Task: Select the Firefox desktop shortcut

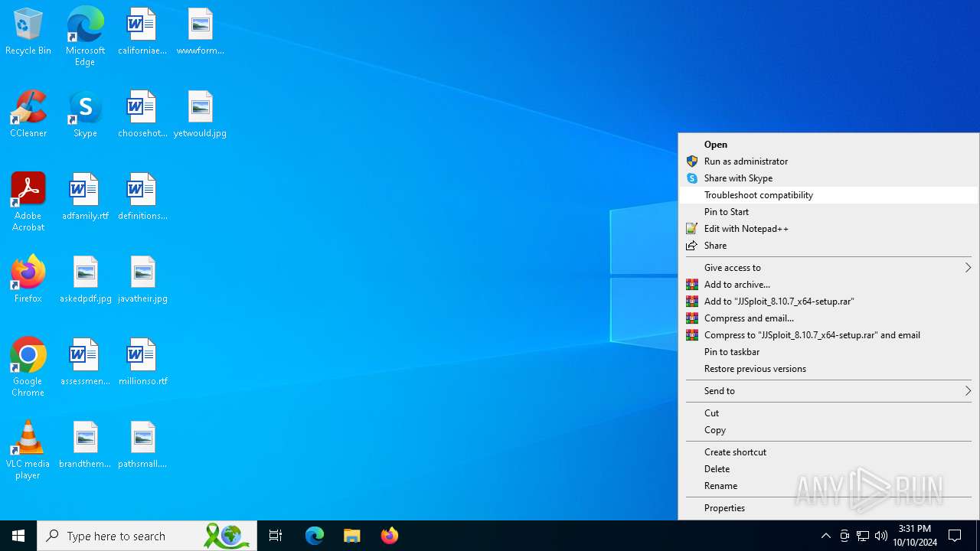Action: point(28,280)
